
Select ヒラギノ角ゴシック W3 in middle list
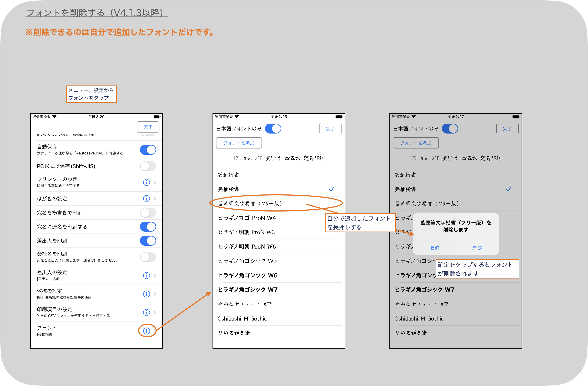click(x=279, y=261)
